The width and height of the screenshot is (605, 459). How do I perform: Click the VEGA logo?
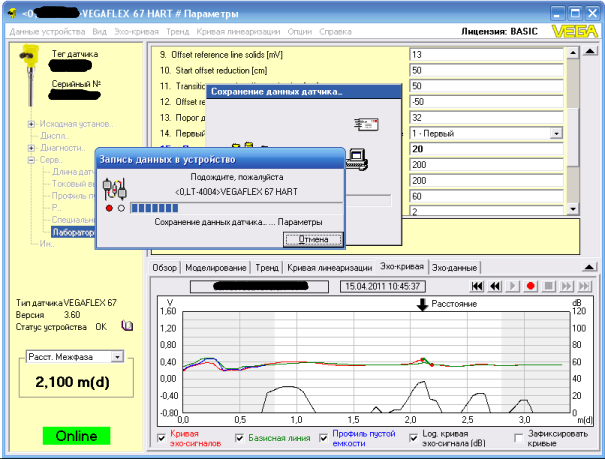coord(575,31)
